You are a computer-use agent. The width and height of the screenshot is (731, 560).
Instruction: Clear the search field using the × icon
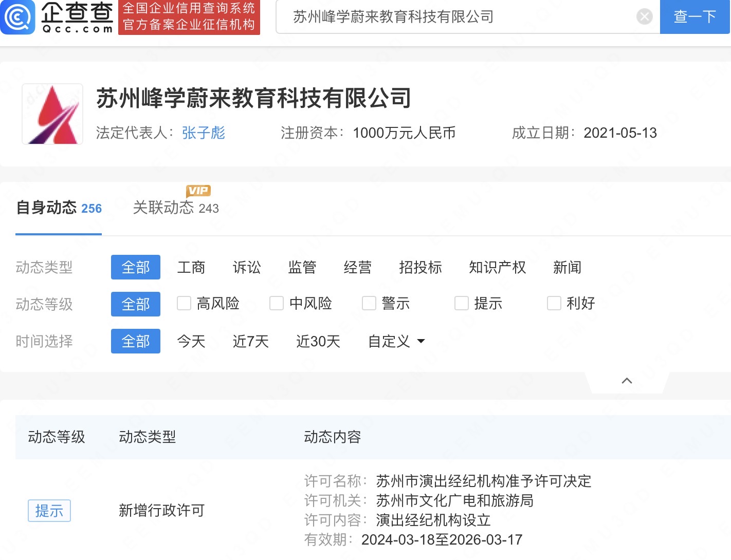pyautogui.click(x=644, y=16)
